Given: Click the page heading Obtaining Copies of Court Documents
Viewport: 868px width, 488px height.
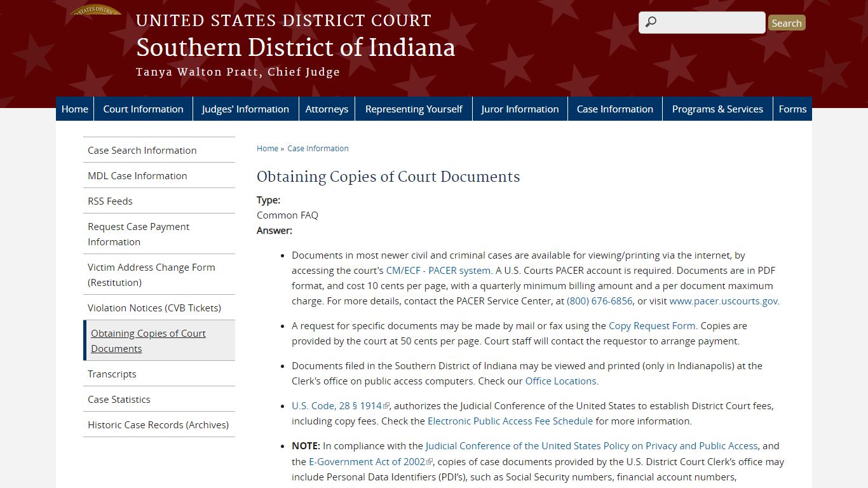Looking at the screenshot, I should point(388,177).
